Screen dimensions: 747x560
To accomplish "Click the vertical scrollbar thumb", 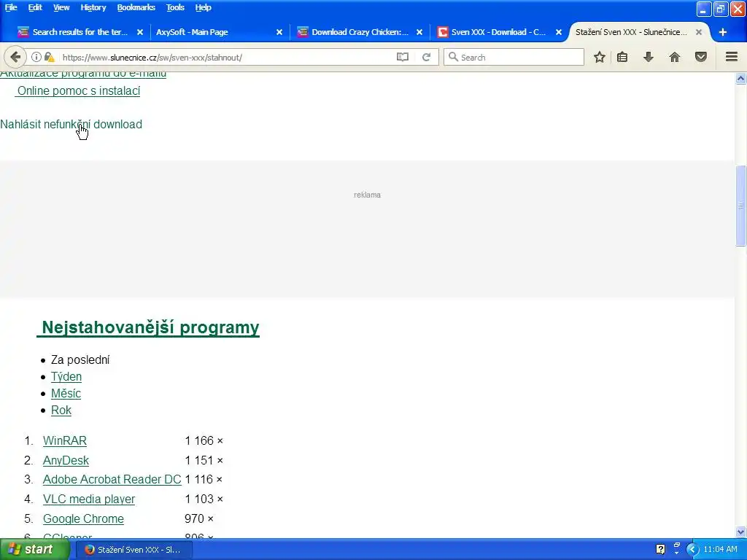I will pyautogui.click(x=741, y=206).
